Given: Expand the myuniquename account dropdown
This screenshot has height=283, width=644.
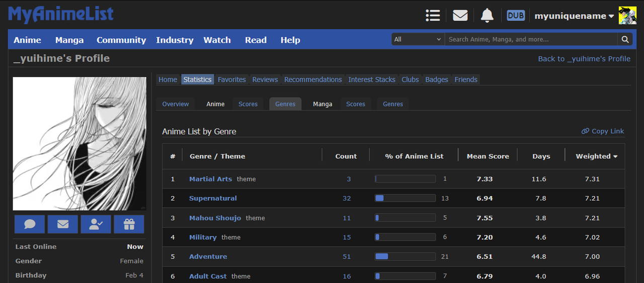Looking at the screenshot, I should 574,16.
